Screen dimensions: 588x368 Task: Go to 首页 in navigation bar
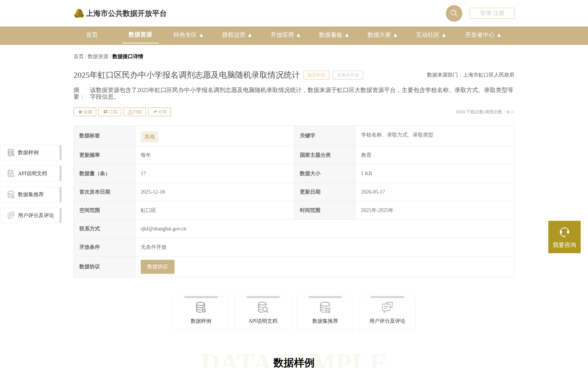(92, 35)
